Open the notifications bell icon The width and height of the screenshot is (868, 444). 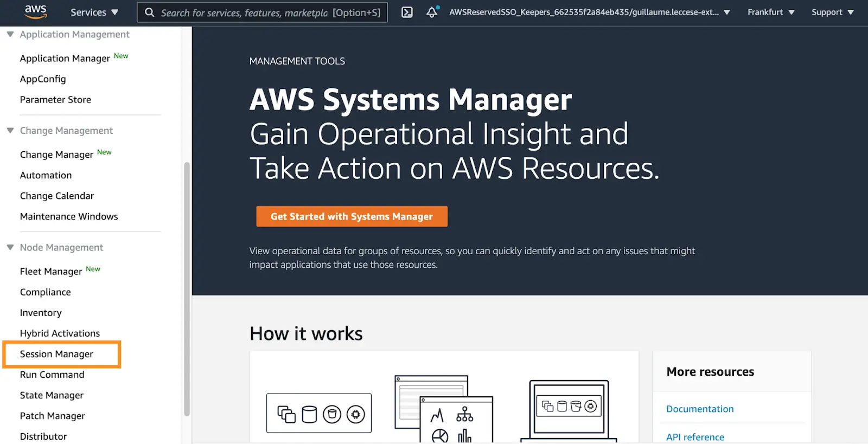(432, 12)
